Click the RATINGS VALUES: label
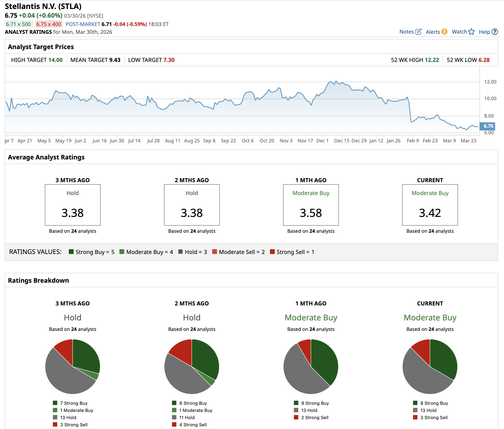 (x=35, y=252)
